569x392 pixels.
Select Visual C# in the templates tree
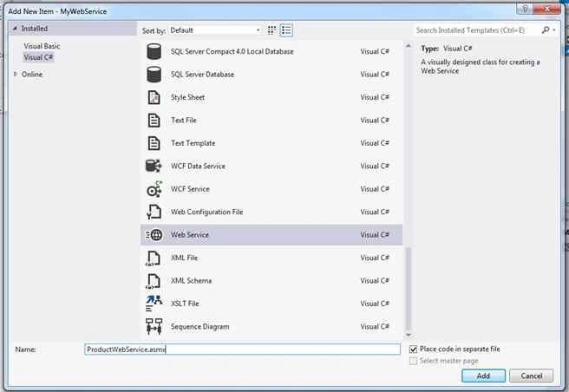[38, 57]
